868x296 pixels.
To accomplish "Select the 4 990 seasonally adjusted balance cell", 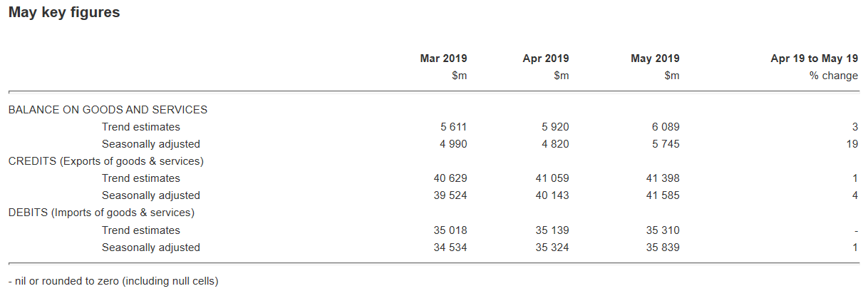I will (x=453, y=144).
